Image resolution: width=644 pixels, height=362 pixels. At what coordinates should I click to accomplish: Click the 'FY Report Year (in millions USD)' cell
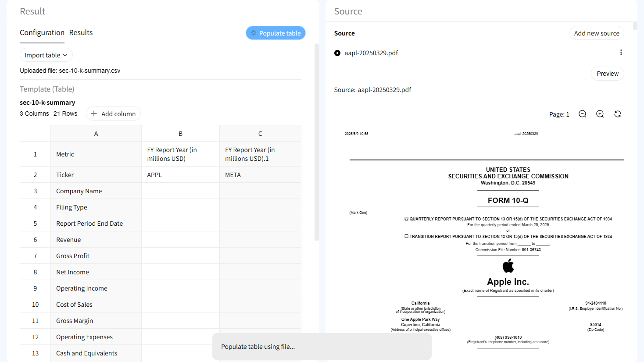(x=180, y=154)
